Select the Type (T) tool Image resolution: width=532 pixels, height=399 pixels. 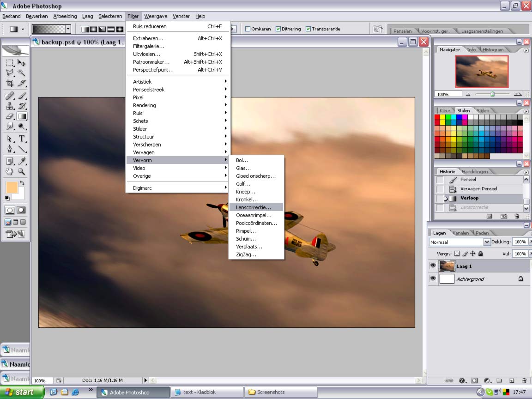22,139
